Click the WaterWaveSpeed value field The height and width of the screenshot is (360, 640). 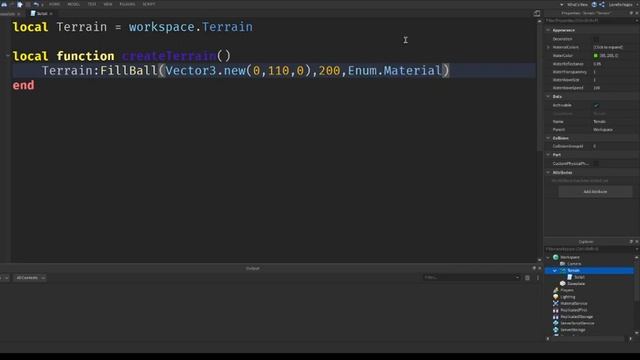(615, 88)
